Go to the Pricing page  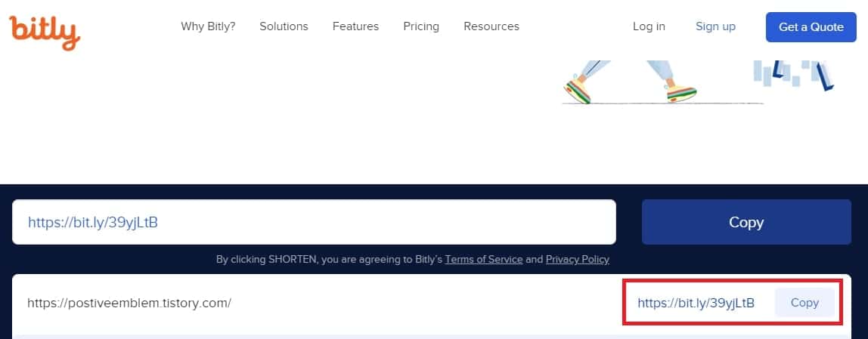(x=421, y=26)
